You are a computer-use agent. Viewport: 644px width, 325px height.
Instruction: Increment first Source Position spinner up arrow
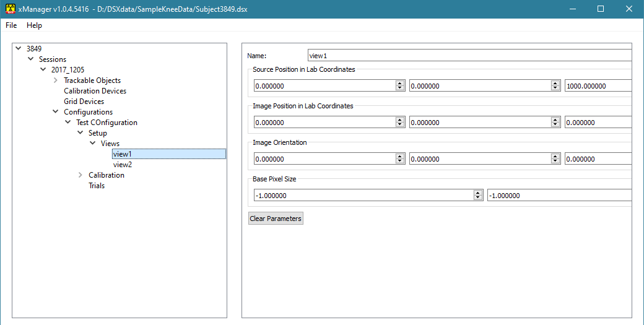[x=400, y=84]
